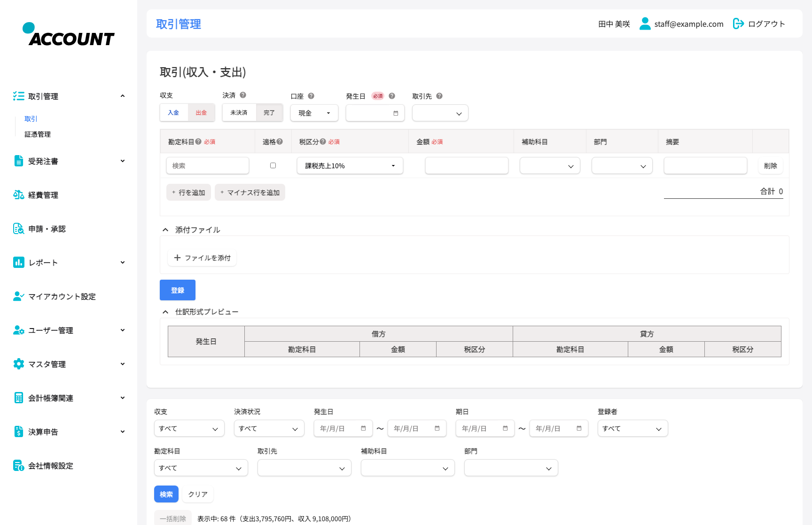
Task: Click the ユーザー管理 user-gear icon
Action: point(19,330)
